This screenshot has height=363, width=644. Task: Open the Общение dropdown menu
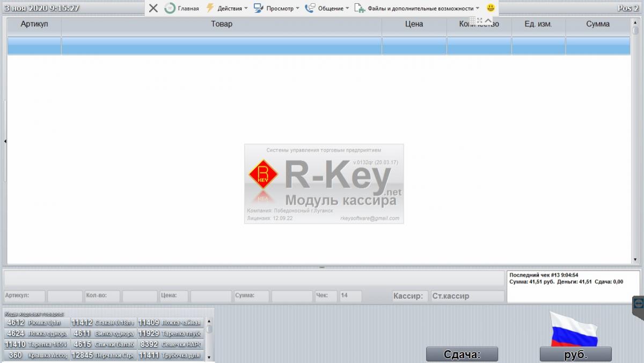point(327,8)
